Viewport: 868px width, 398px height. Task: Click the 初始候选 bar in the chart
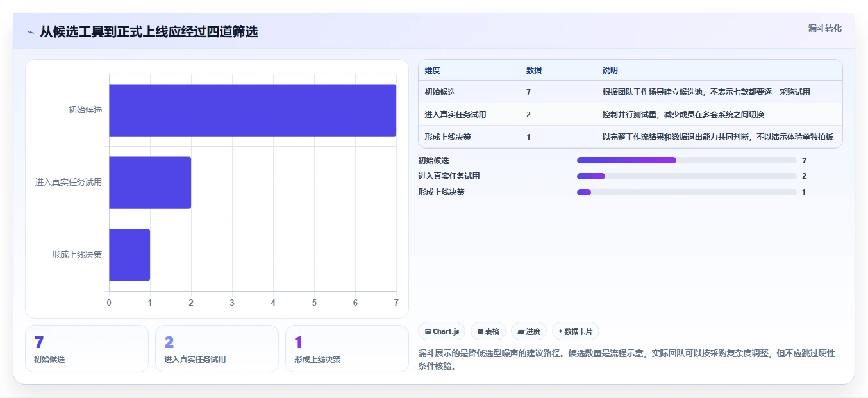(x=253, y=110)
